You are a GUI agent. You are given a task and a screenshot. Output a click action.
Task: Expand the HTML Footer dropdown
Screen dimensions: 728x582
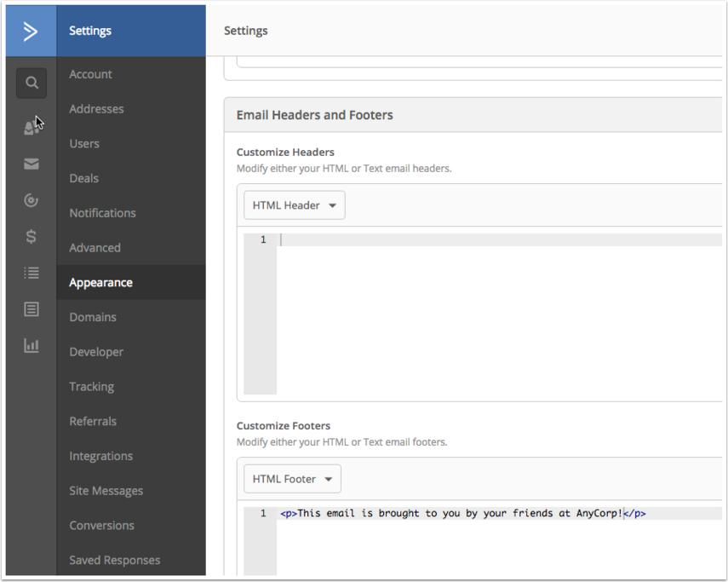click(x=293, y=479)
